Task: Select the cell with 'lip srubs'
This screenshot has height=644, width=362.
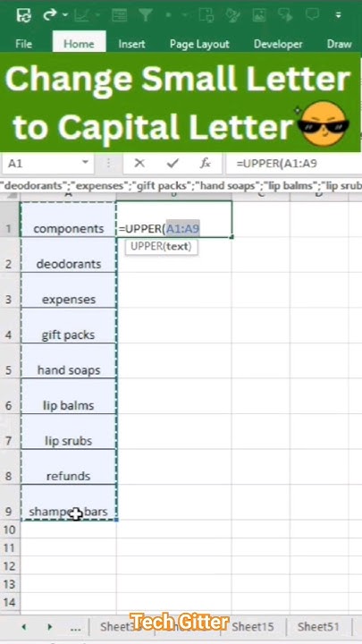Action: click(69, 431)
